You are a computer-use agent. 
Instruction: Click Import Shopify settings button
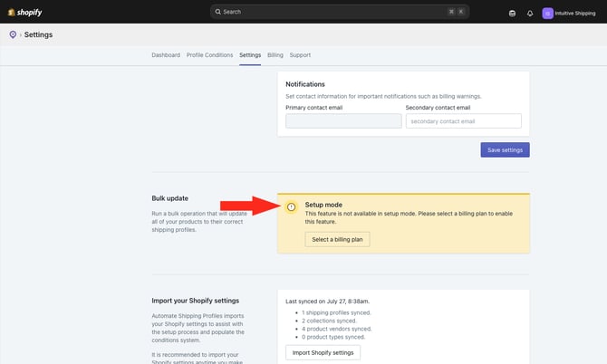[323, 353]
